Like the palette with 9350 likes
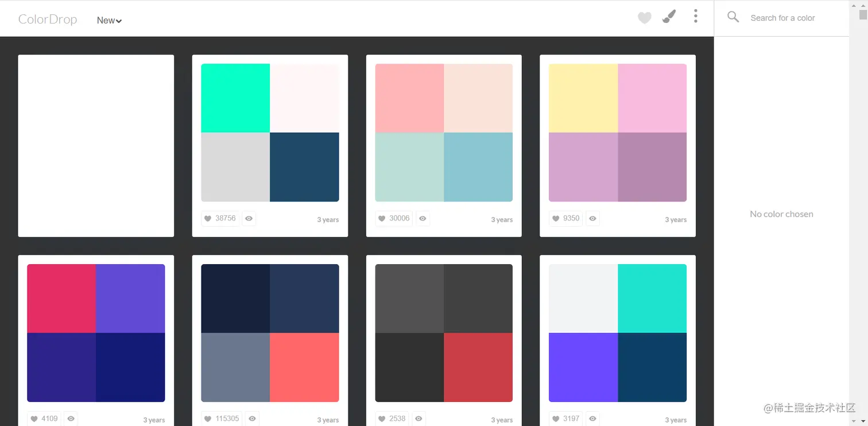 coord(565,218)
